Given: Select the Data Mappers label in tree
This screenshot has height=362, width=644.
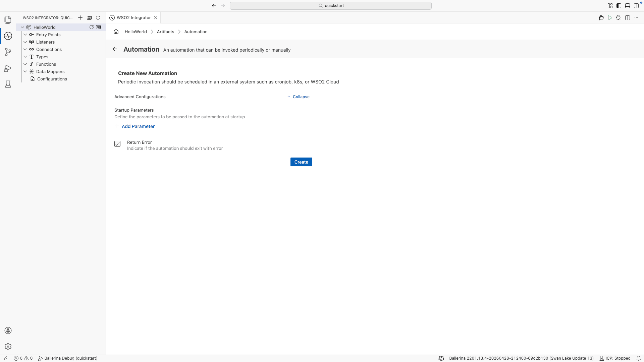Looking at the screenshot, I should pyautogui.click(x=50, y=71).
